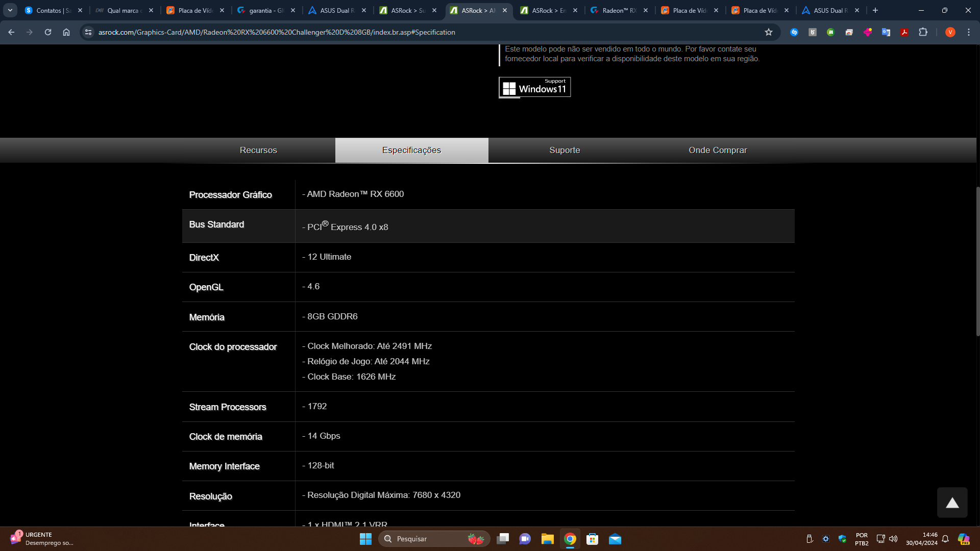Open the tab search dropdown arrow
Viewport: 980px width, 551px height.
[10, 10]
